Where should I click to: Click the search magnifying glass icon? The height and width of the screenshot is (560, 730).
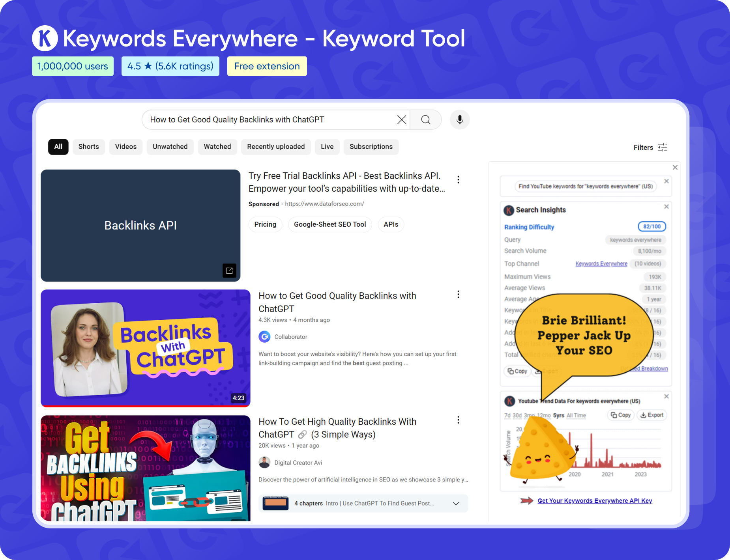(426, 119)
